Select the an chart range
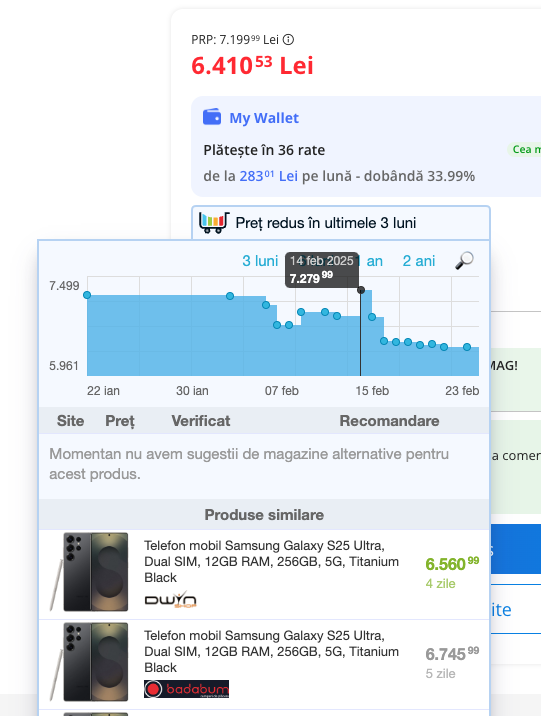541x716 pixels. 374,261
